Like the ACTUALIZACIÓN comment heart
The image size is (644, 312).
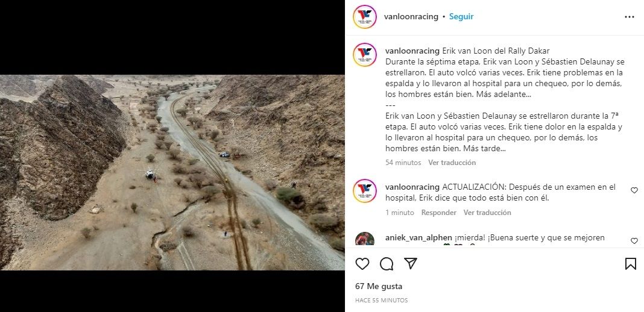click(634, 190)
